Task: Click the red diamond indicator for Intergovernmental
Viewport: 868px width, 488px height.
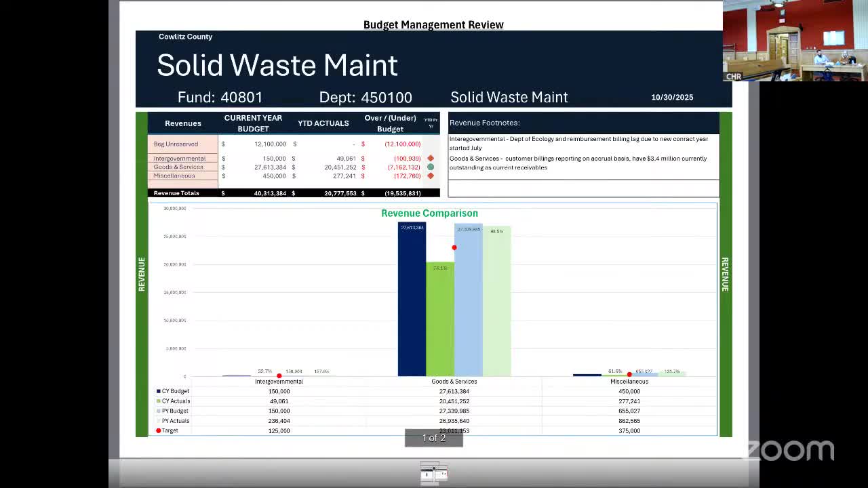Action: pos(430,158)
